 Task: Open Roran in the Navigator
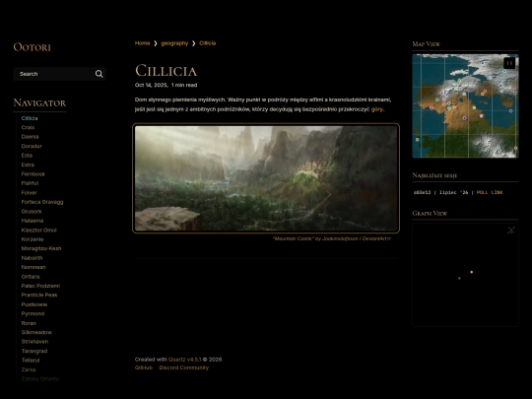[29, 323]
